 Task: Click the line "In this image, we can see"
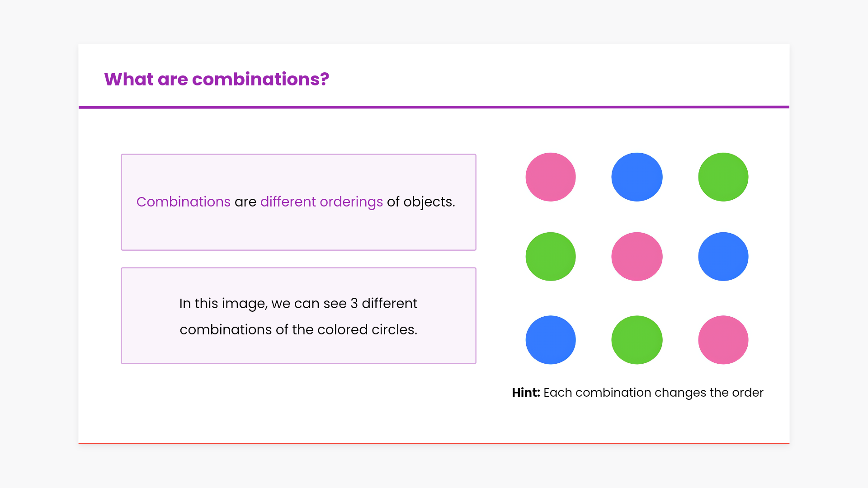click(x=262, y=303)
